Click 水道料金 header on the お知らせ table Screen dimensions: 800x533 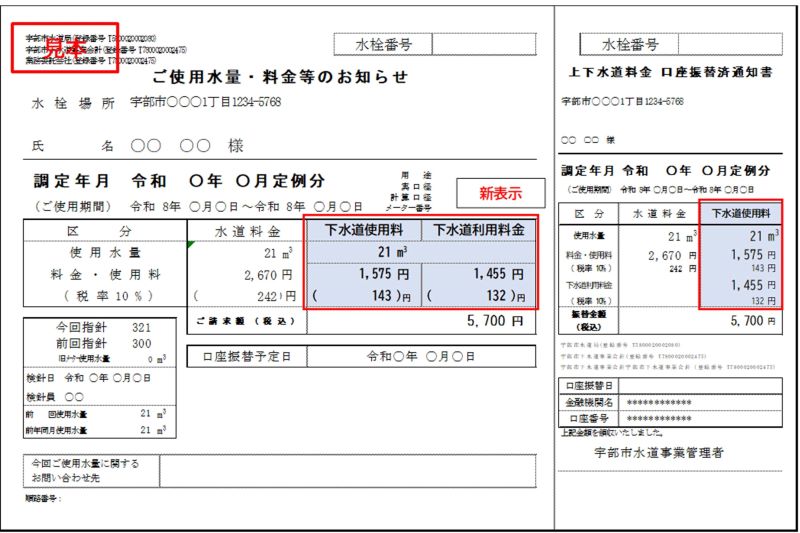coord(247,232)
